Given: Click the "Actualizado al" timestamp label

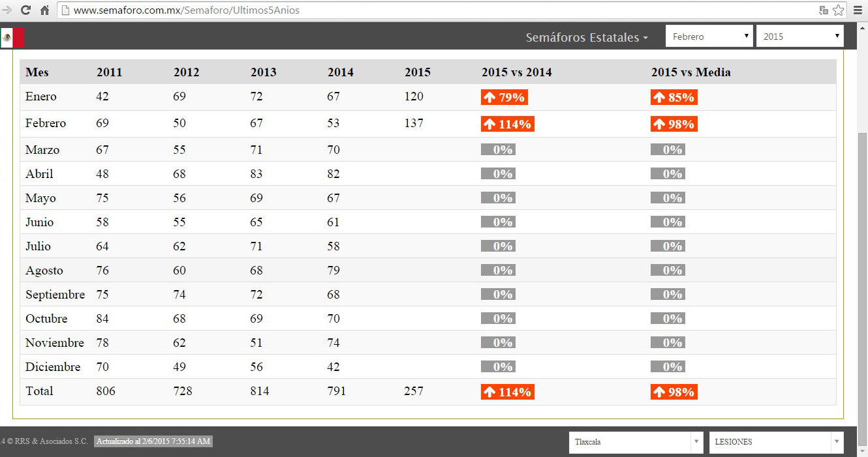Looking at the screenshot, I should 153,441.
